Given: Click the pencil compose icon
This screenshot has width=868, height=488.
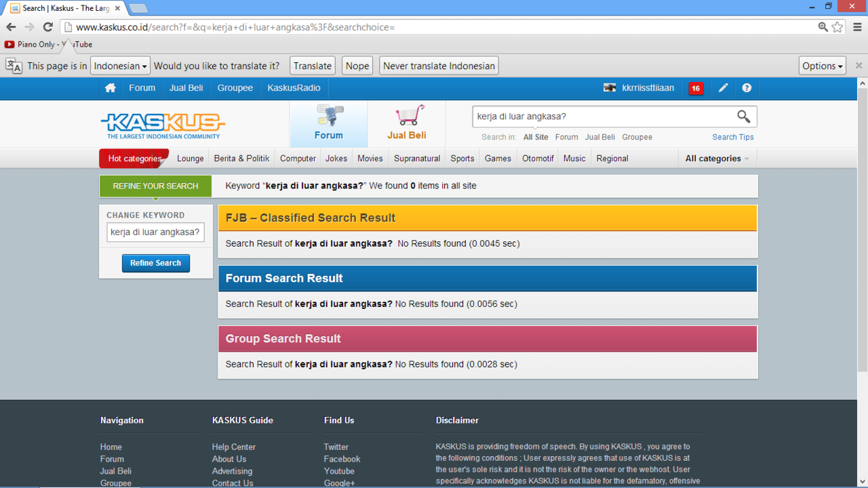Looking at the screenshot, I should [x=724, y=87].
